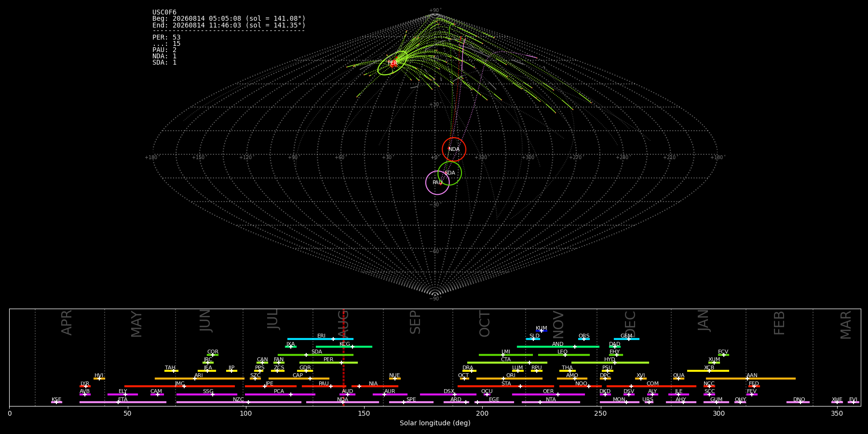Screen dimensions: 868x434
Task: Click the pink PAU radiant circle
Action: pos(437,182)
